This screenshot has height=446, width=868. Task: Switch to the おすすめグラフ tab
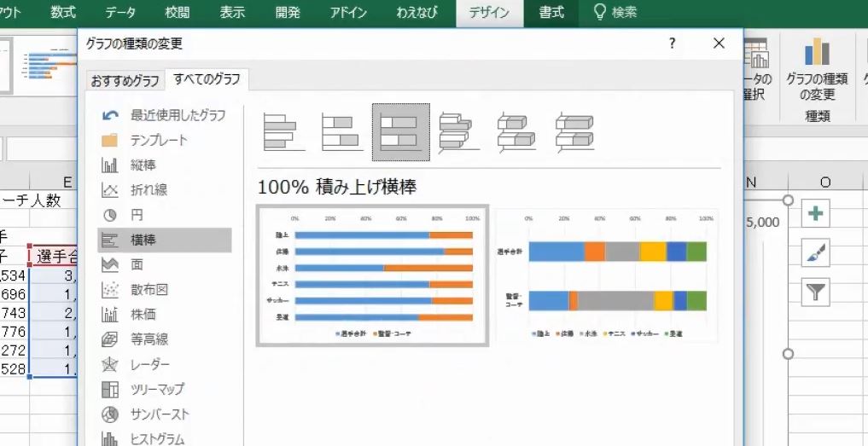click(125, 81)
